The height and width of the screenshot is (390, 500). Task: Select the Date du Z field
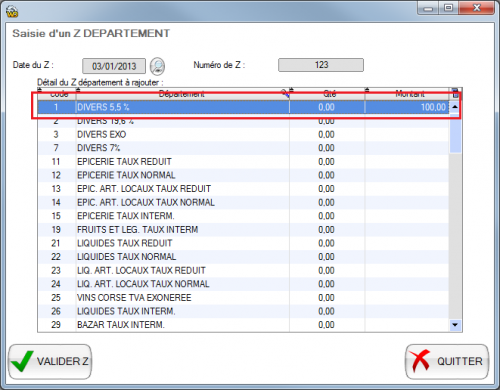114,66
